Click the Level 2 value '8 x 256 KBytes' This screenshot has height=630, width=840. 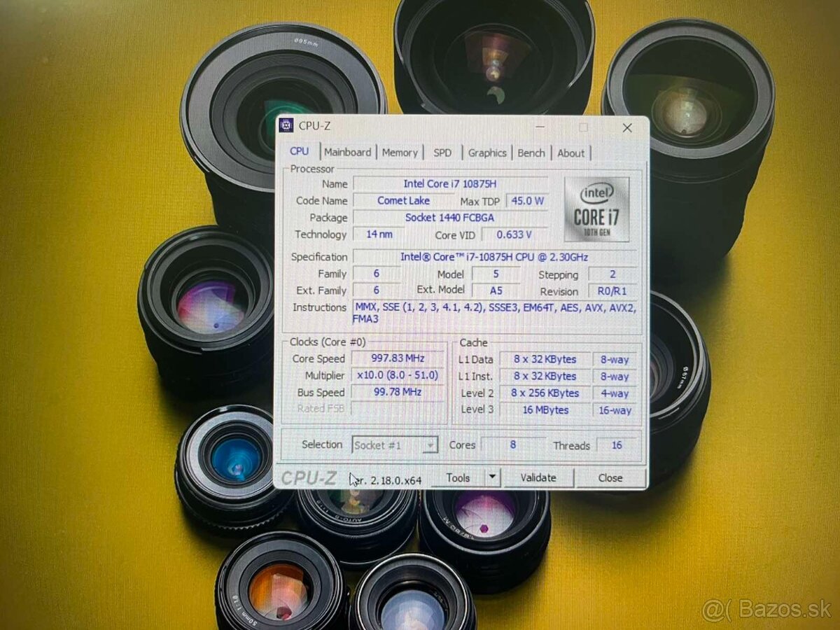tap(545, 393)
